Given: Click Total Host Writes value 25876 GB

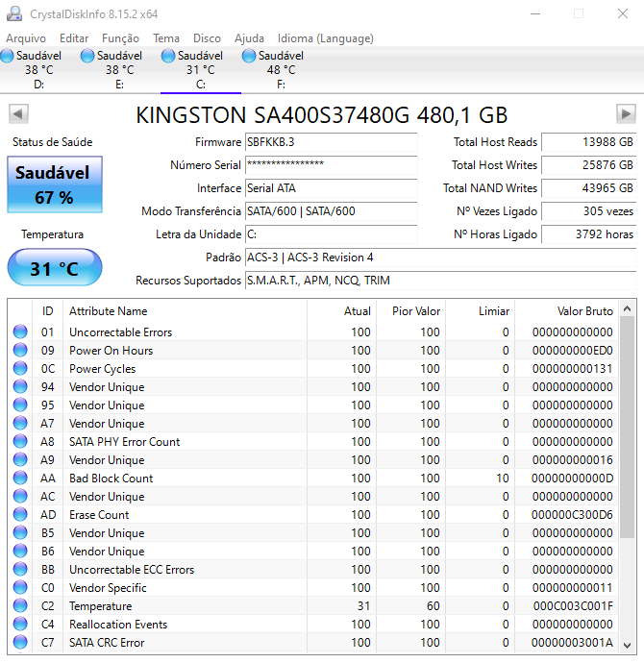Looking at the screenshot, I should [x=588, y=165].
